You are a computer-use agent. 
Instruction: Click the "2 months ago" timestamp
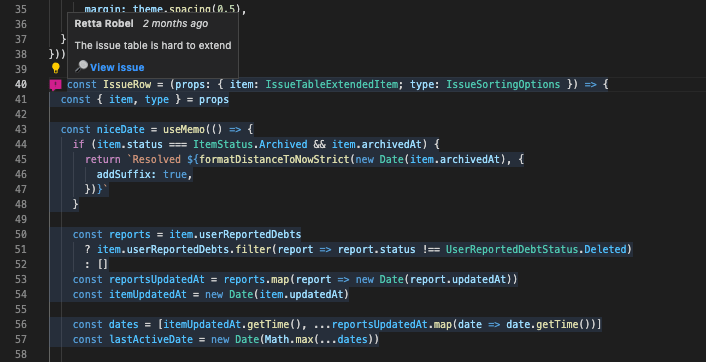click(175, 24)
